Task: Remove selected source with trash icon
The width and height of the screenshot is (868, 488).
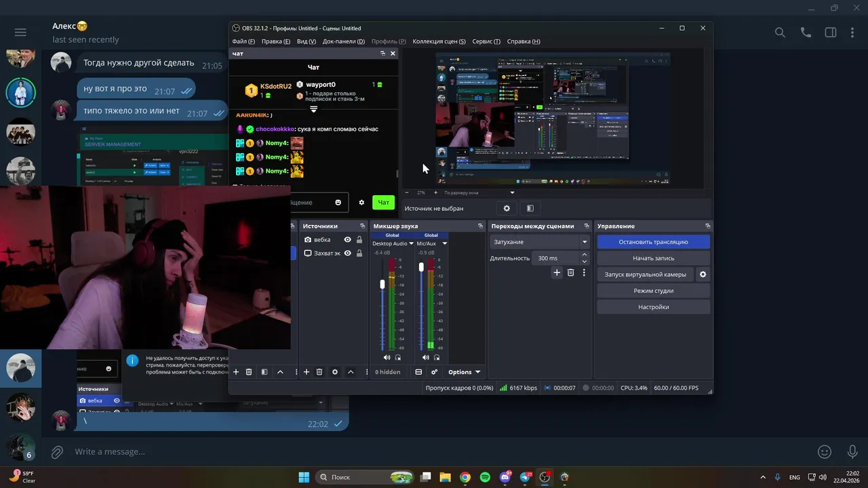Action: [319, 372]
